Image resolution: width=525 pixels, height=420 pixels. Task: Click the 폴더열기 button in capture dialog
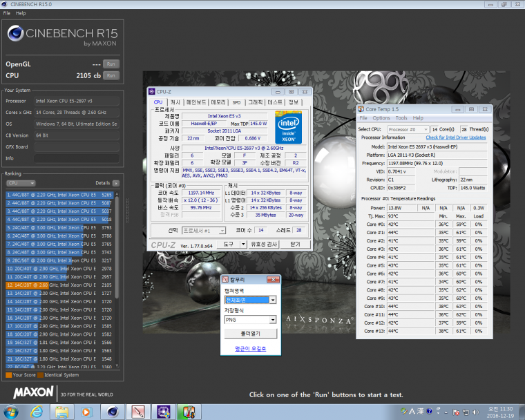[x=251, y=334]
